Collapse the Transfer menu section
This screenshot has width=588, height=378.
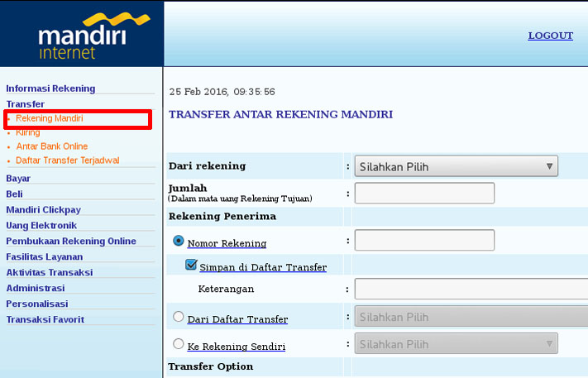[x=26, y=104]
